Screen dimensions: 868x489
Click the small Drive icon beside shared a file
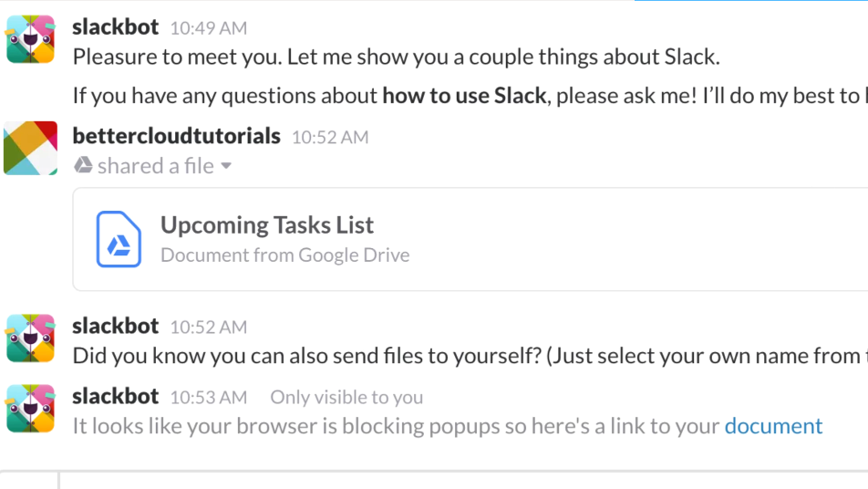click(83, 165)
